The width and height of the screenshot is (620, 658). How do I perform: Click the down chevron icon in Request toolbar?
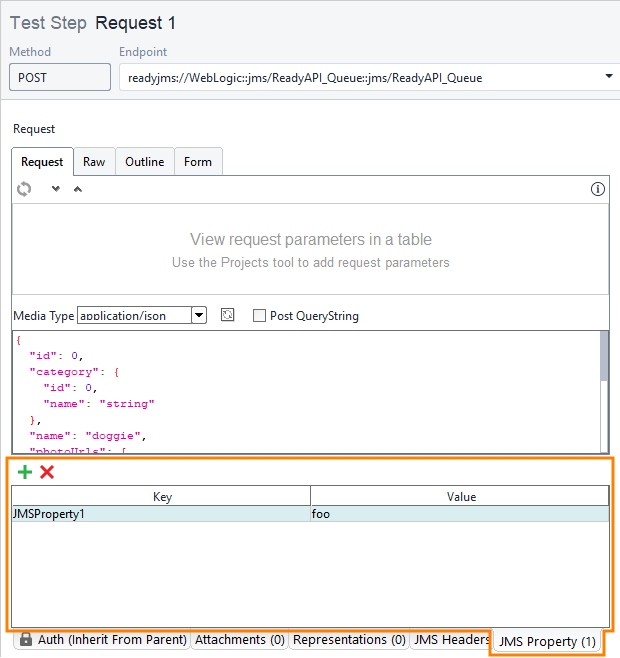point(56,189)
